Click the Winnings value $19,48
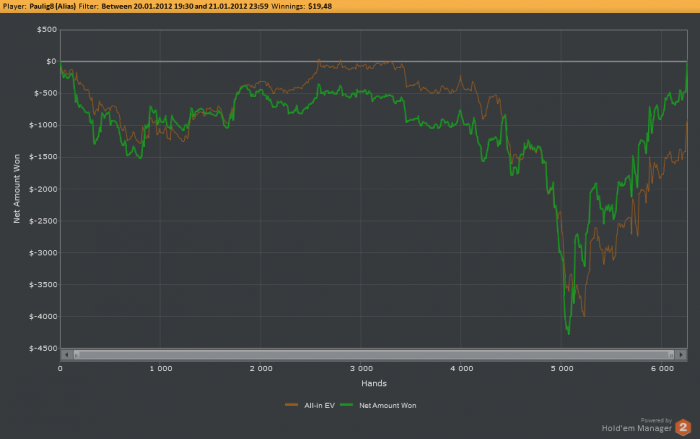The height and width of the screenshot is (439, 700). pos(320,6)
